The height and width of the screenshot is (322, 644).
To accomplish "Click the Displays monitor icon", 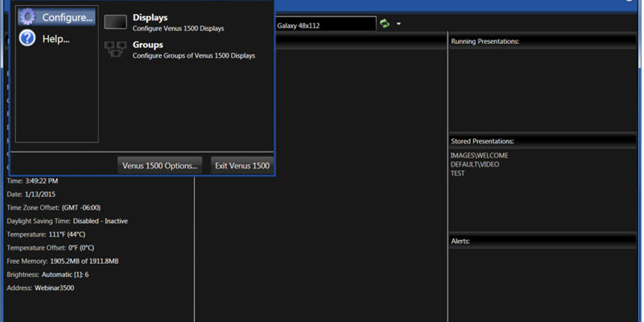I will 115,22.
